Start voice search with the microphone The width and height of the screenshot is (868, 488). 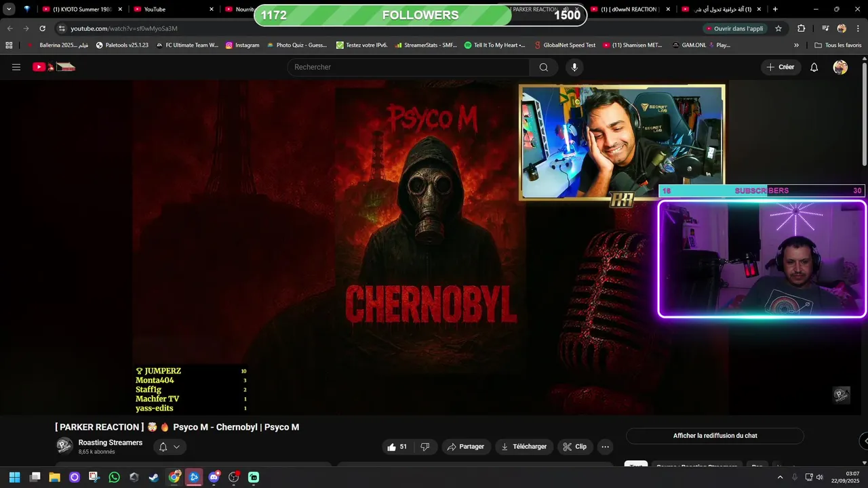point(574,67)
